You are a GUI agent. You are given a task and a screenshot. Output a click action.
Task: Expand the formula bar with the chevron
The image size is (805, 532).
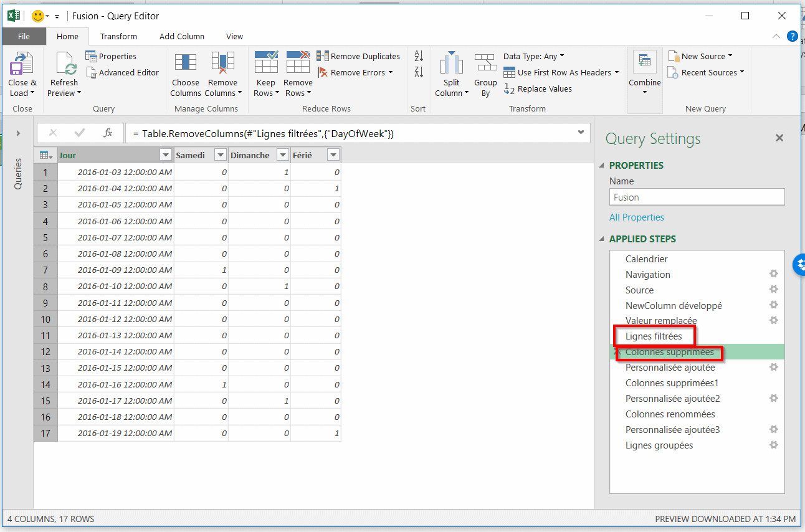581,133
